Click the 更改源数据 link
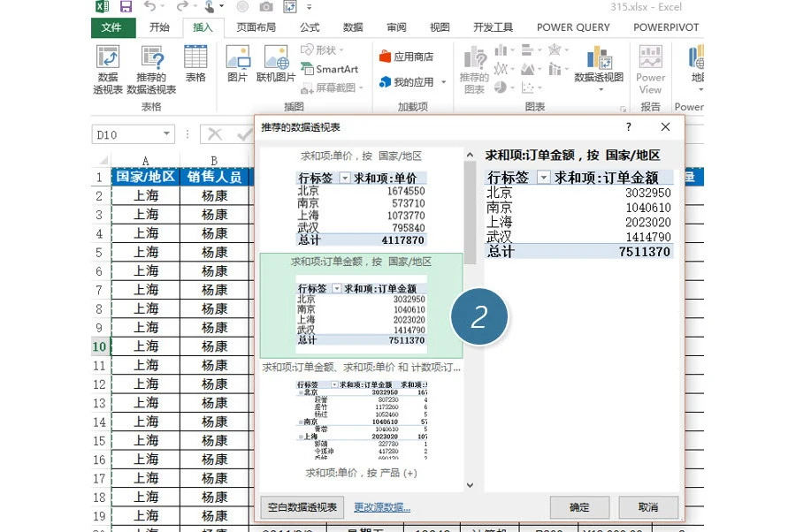The image size is (796, 532). [382, 507]
